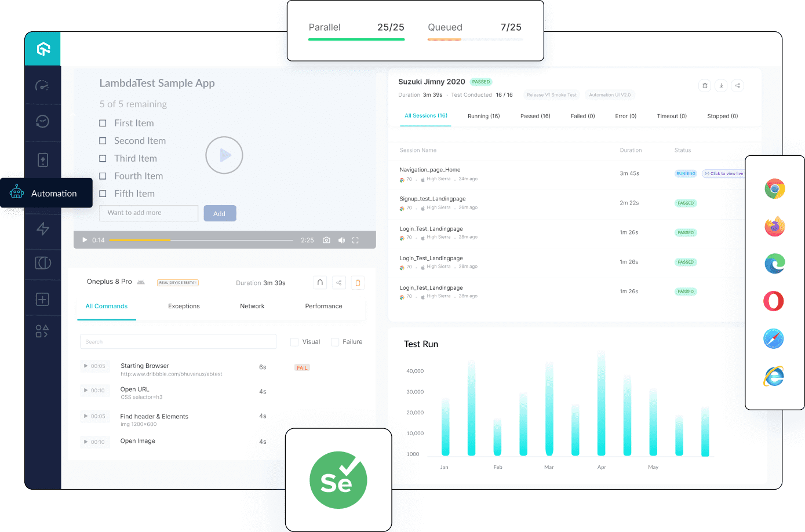805x532 pixels.
Task: Click the Release V1 Smoke Test tag
Action: coord(552,95)
